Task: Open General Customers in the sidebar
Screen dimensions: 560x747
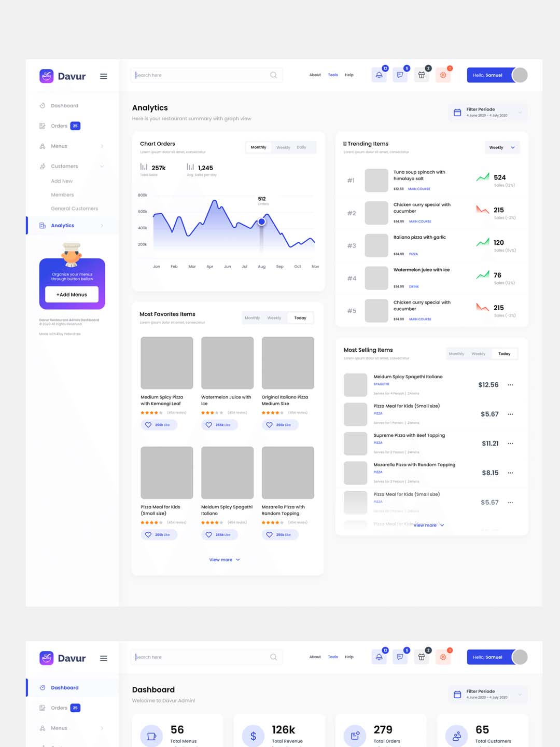Action: pyautogui.click(x=74, y=209)
